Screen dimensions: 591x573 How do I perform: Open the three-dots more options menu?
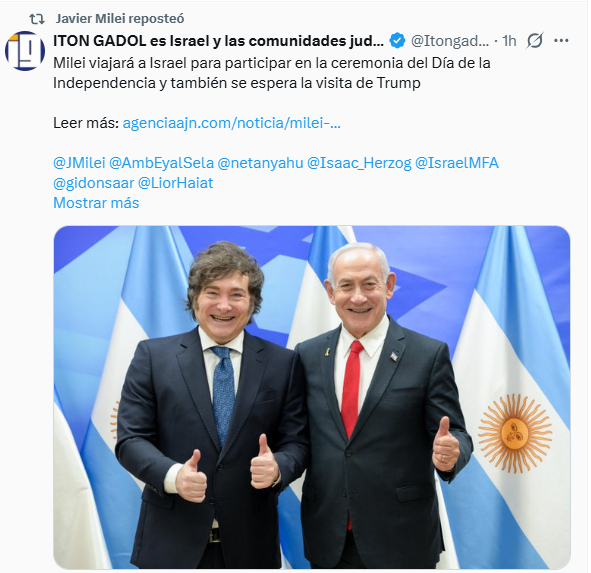point(562,40)
